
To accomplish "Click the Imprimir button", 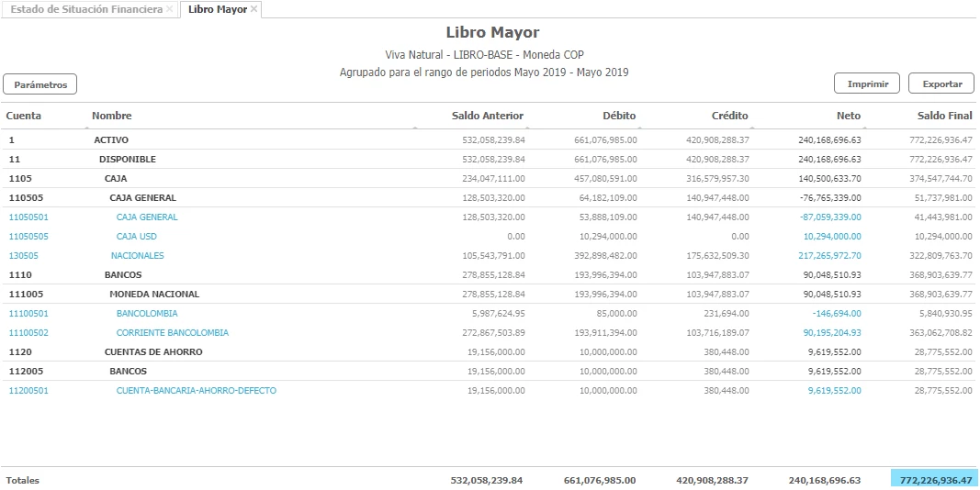I will 866,84.
